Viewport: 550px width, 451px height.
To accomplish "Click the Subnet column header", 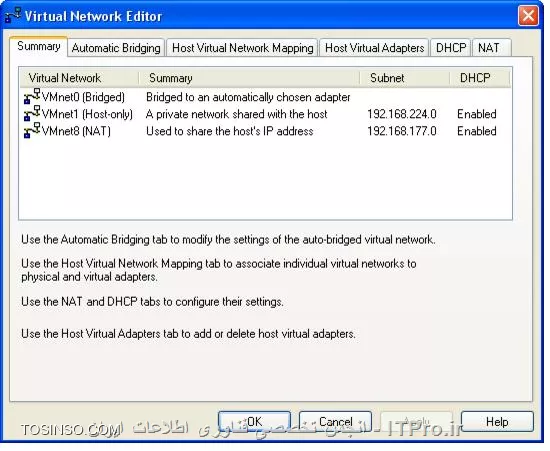I will pos(405,78).
